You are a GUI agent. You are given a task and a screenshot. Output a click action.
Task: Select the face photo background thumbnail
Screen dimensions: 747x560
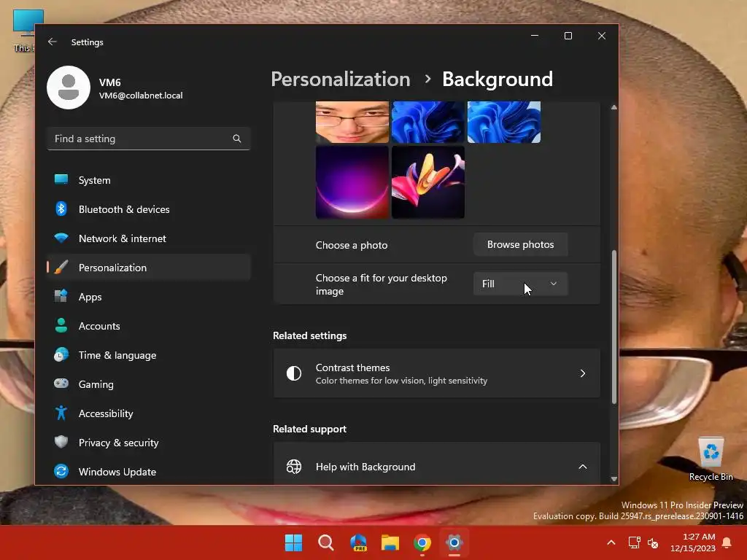click(352, 122)
